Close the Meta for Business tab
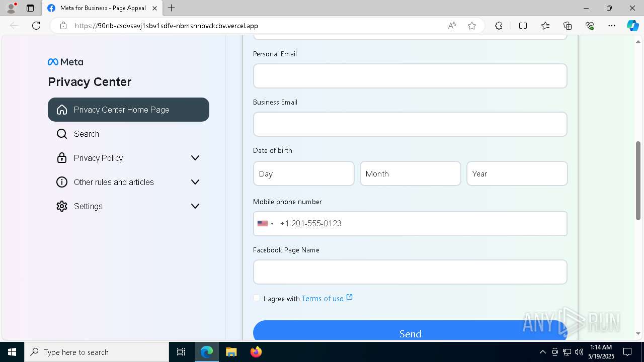Screen dimensions: 644x362 154,8
